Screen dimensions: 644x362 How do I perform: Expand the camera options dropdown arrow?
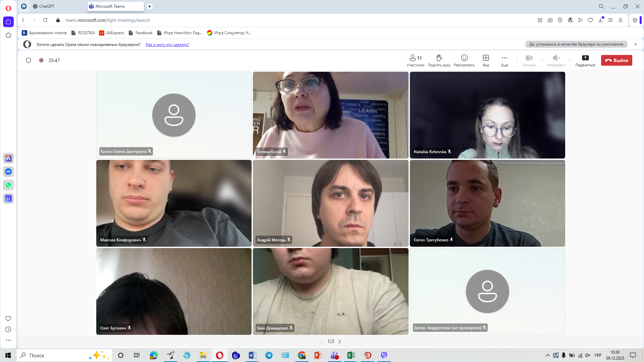click(x=541, y=61)
